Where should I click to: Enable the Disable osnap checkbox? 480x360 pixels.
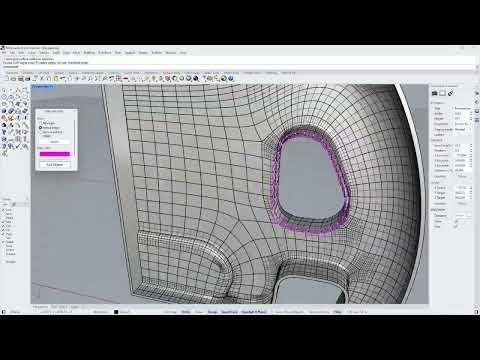coord(3,262)
